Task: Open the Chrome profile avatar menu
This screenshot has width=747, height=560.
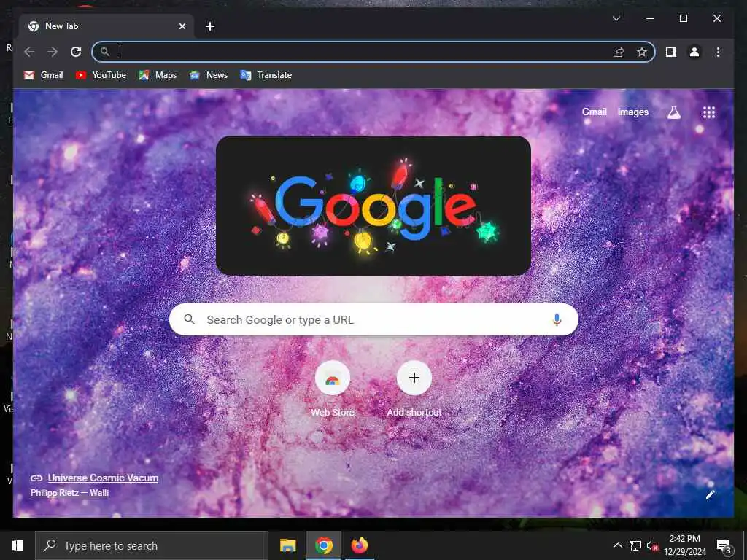Action: pyautogui.click(x=694, y=52)
